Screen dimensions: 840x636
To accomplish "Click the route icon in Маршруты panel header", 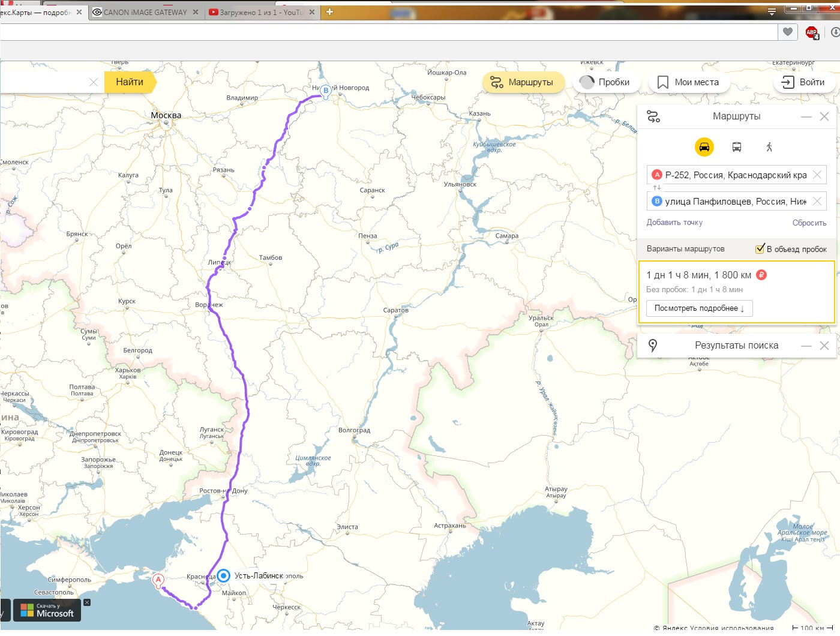I will point(653,116).
